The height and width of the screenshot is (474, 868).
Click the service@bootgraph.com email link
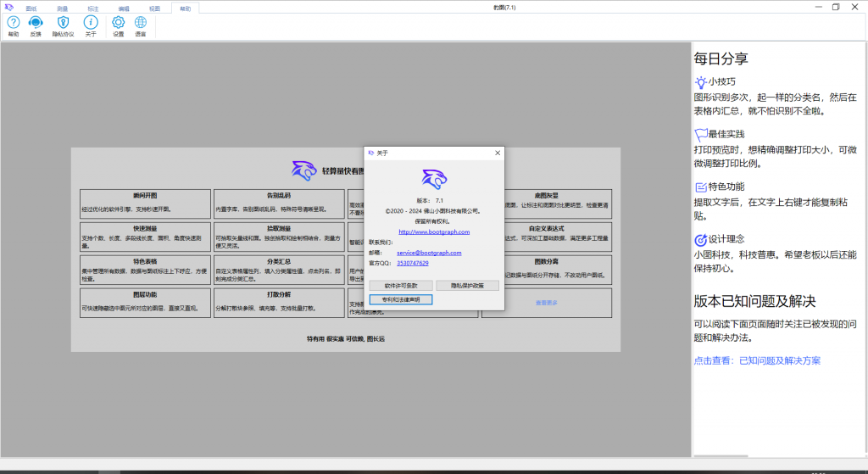(x=429, y=253)
